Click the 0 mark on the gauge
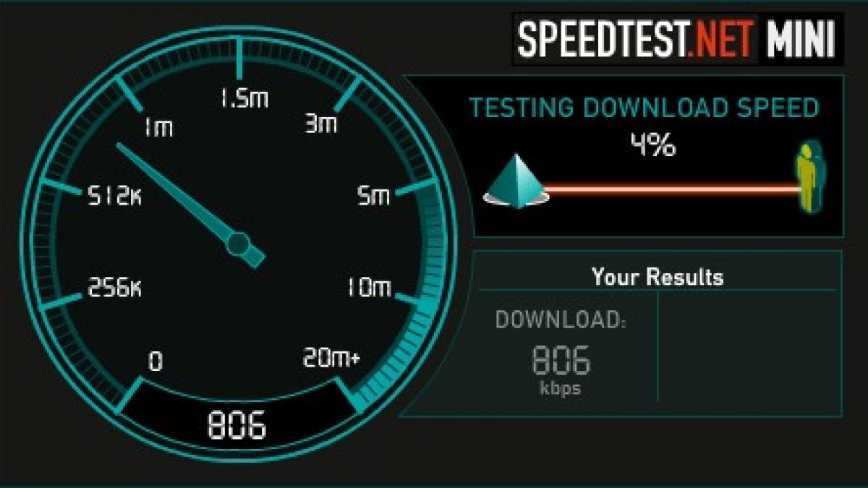The width and height of the screenshot is (868, 488). [155, 361]
